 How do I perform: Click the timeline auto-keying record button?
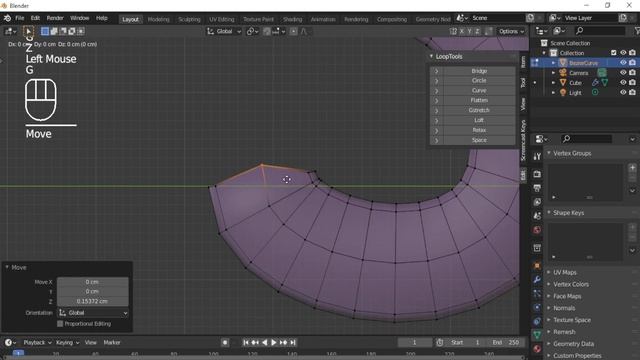coord(225,342)
